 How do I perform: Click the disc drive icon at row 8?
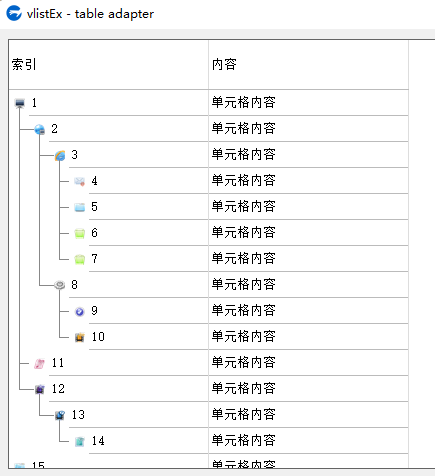coord(60,285)
